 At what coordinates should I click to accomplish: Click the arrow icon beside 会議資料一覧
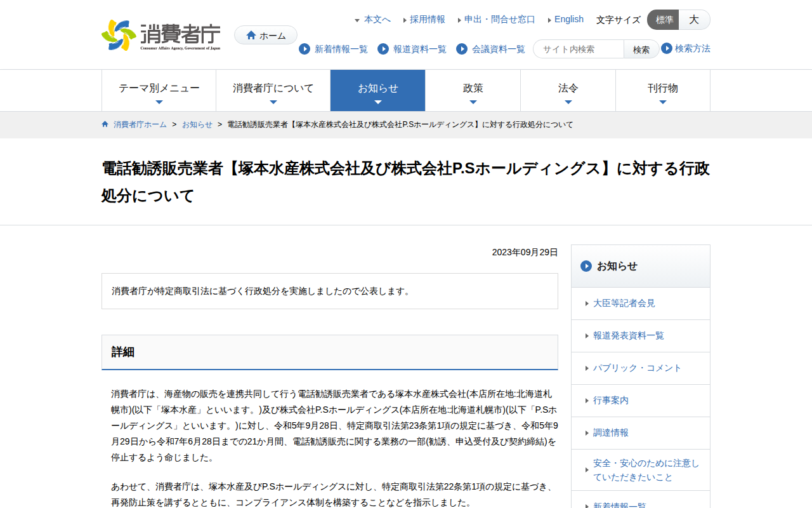[x=462, y=49]
